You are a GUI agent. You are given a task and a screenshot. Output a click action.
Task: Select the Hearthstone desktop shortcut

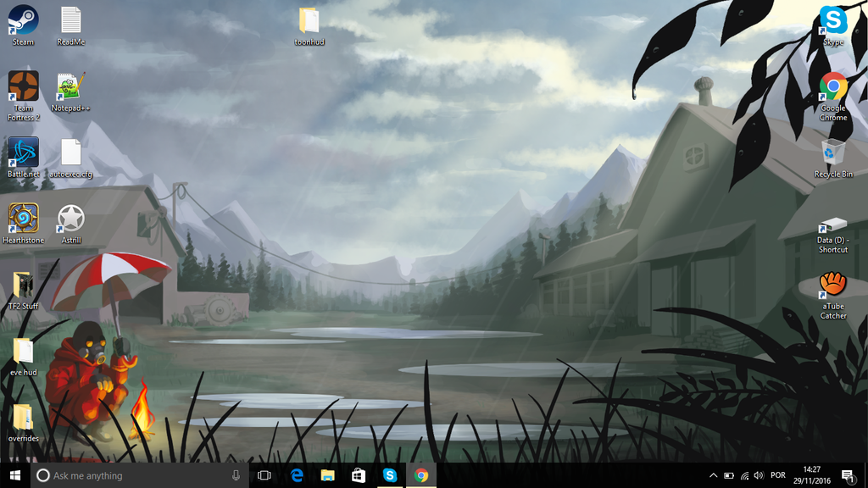(x=23, y=224)
